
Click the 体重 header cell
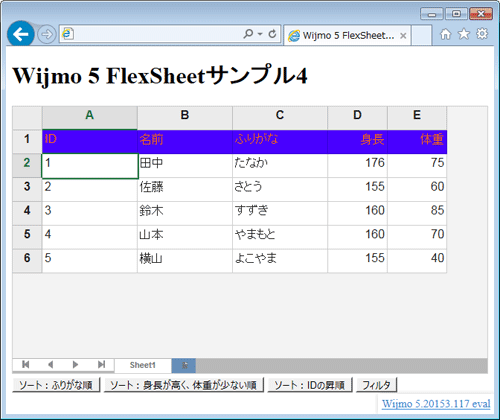[417, 142]
